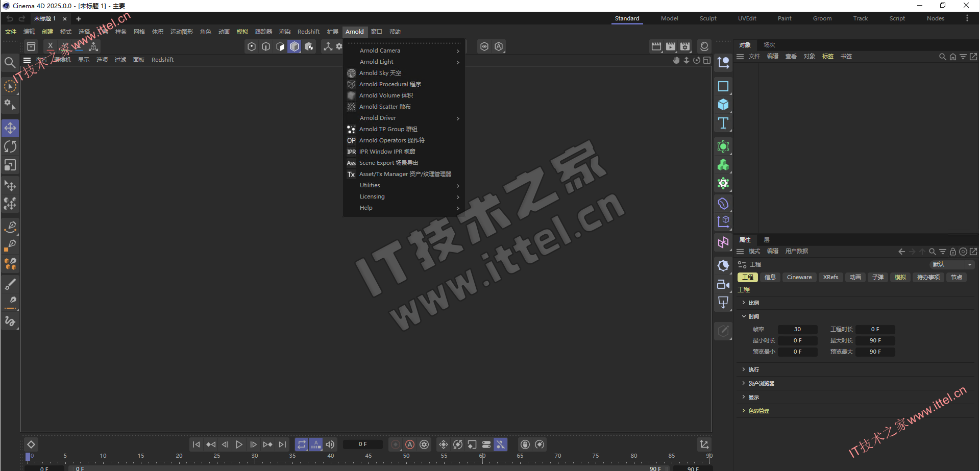Step to the next frame
The image size is (980, 471).
tap(253, 444)
